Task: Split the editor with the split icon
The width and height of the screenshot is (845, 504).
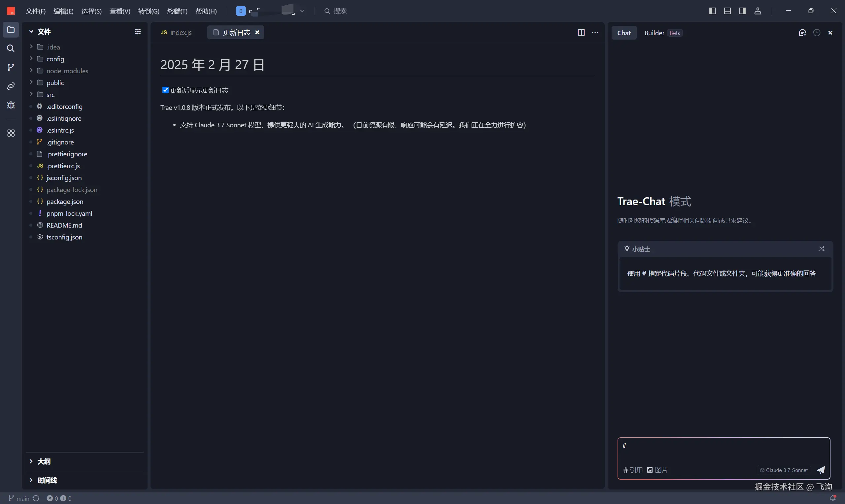Action: coord(581,32)
